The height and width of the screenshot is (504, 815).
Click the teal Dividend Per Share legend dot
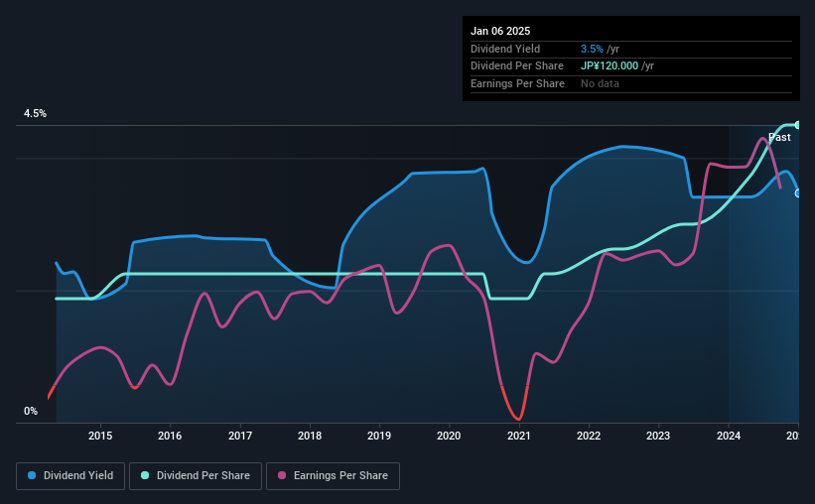coord(145,475)
